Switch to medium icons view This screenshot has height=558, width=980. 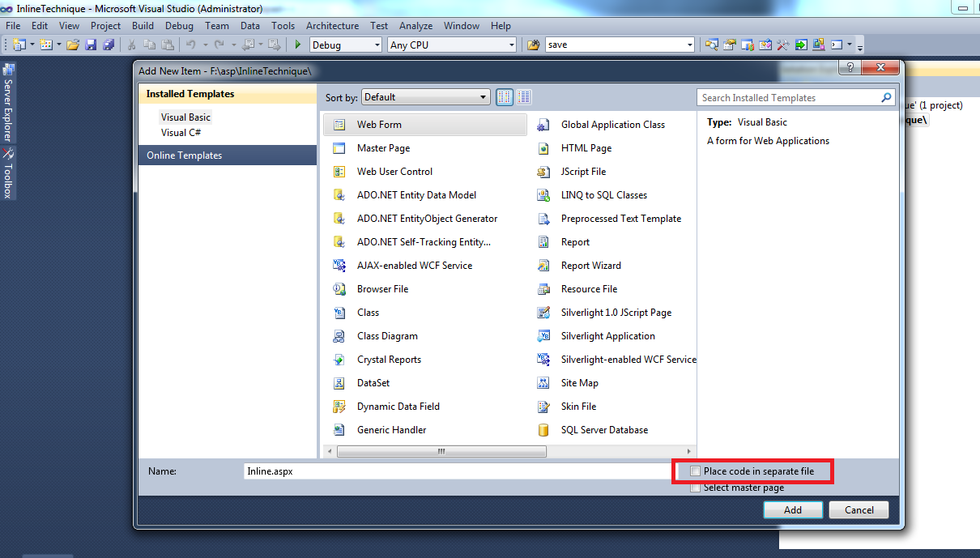pos(504,97)
